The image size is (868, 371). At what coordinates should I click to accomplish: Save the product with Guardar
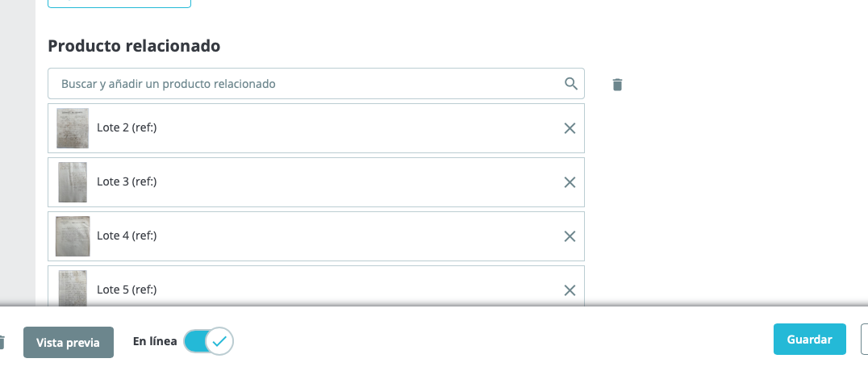[809, 340]
